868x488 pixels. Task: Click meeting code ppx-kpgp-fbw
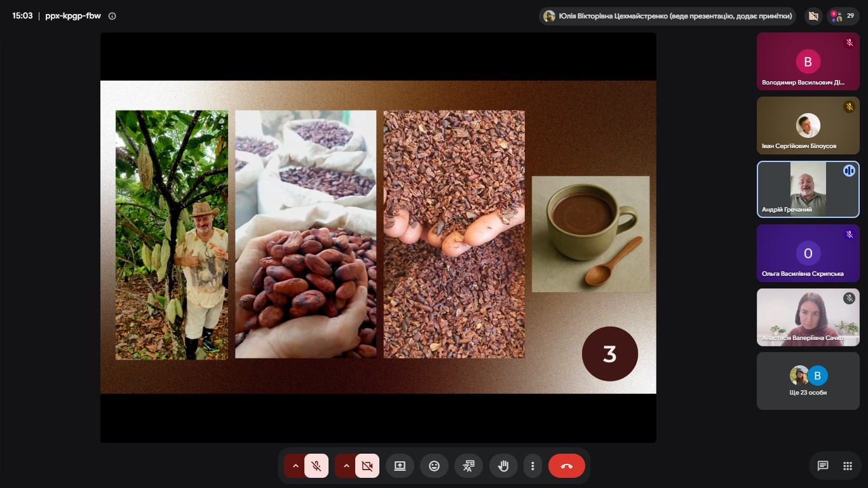click(x=72, y=16)
